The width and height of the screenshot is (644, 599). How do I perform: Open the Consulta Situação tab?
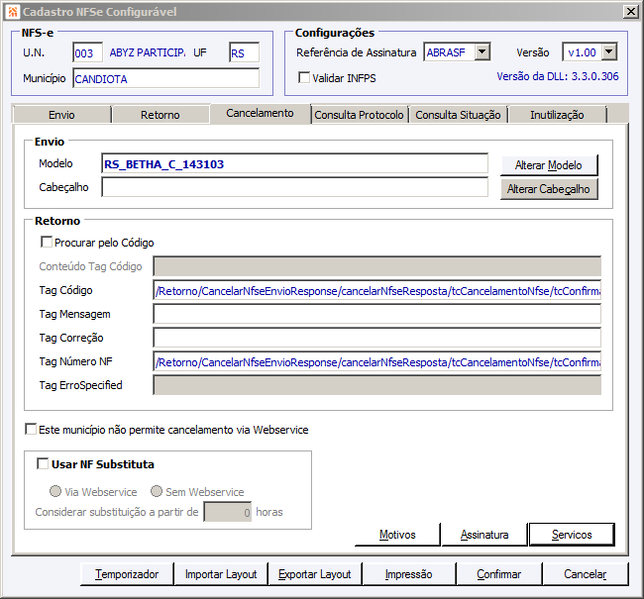[458, 115]
